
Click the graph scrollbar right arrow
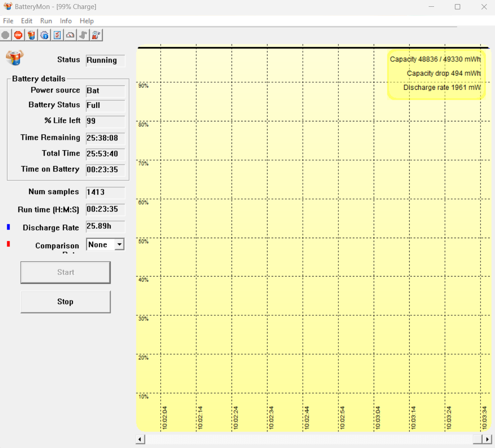(487, 439)
